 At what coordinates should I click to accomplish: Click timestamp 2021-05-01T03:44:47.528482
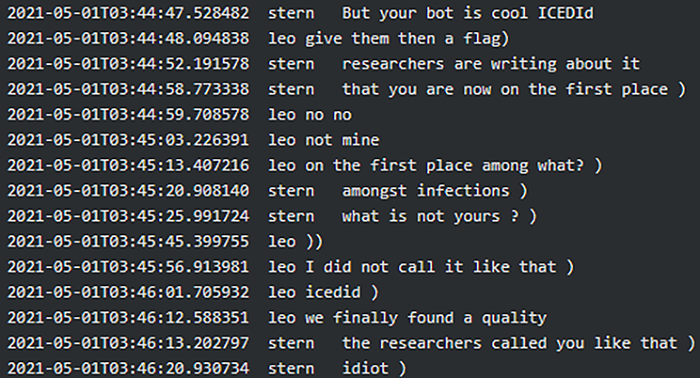tap(128, 13)
